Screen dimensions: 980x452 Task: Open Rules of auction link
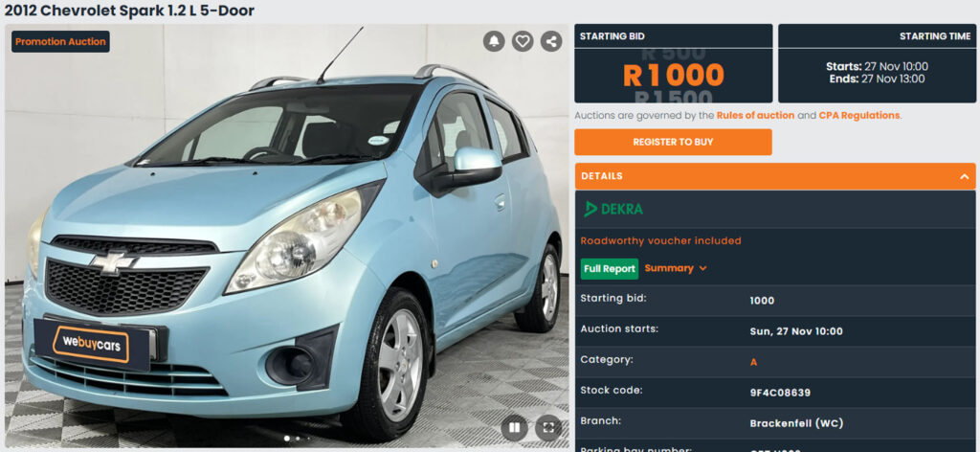[756, 116]
